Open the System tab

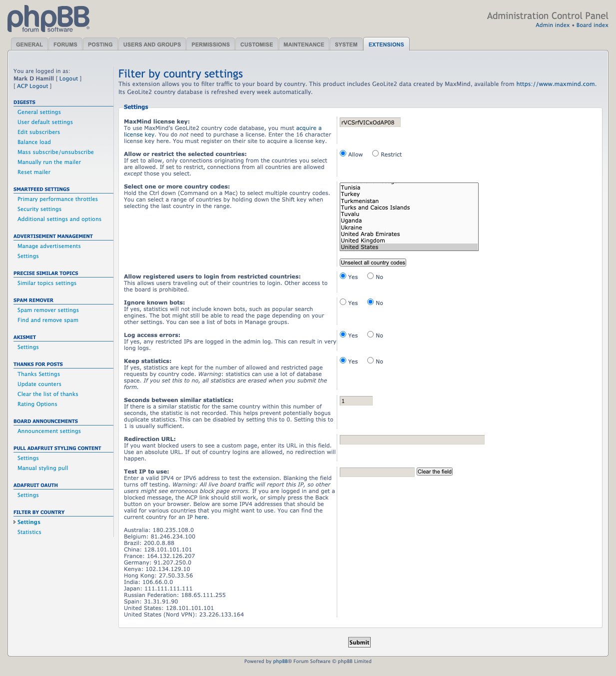point(346,44)
